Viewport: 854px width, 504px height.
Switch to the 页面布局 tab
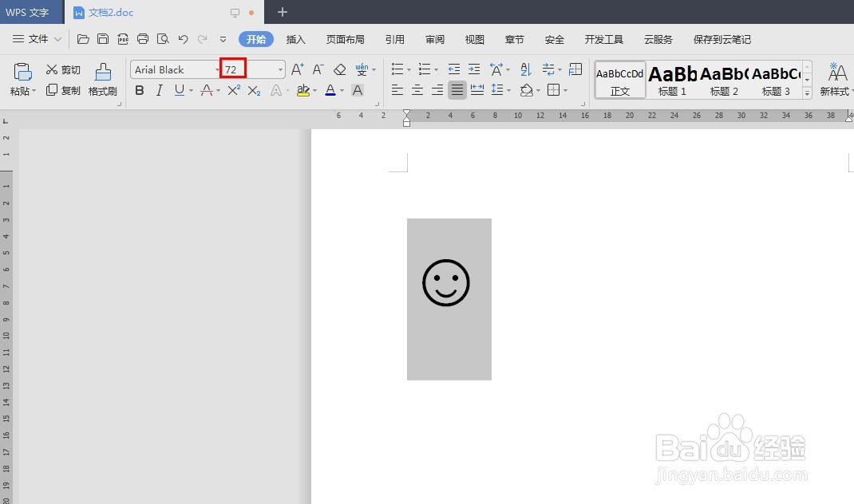point(346,39)
